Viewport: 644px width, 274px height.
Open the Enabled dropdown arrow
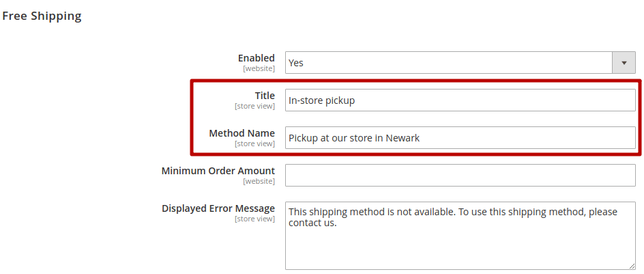[x=624, y=63]
